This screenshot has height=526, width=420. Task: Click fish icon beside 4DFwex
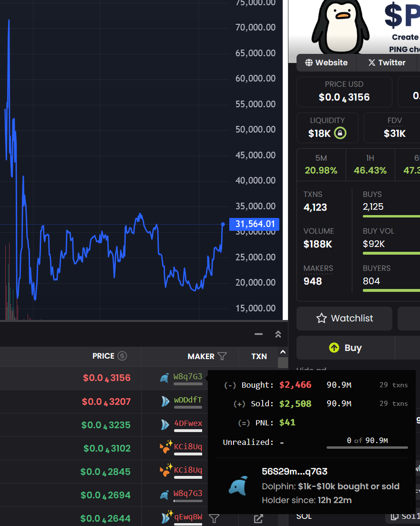coord(165,425)
